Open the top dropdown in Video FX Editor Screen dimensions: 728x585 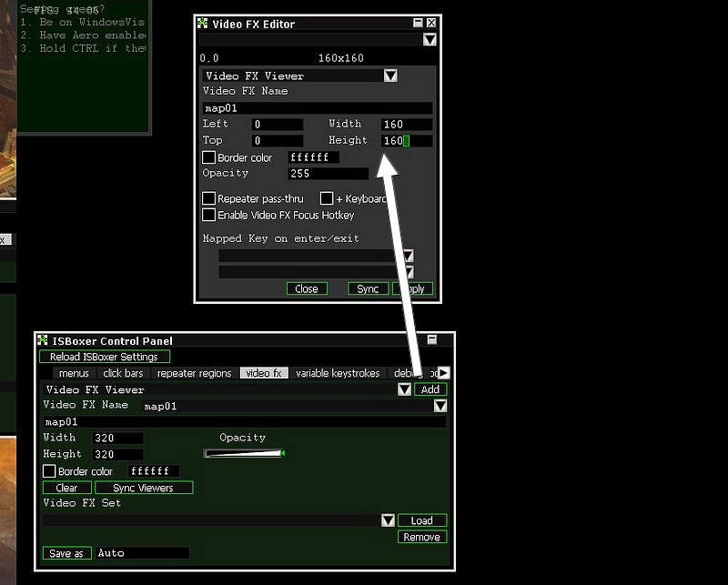(x=430, y=39)
